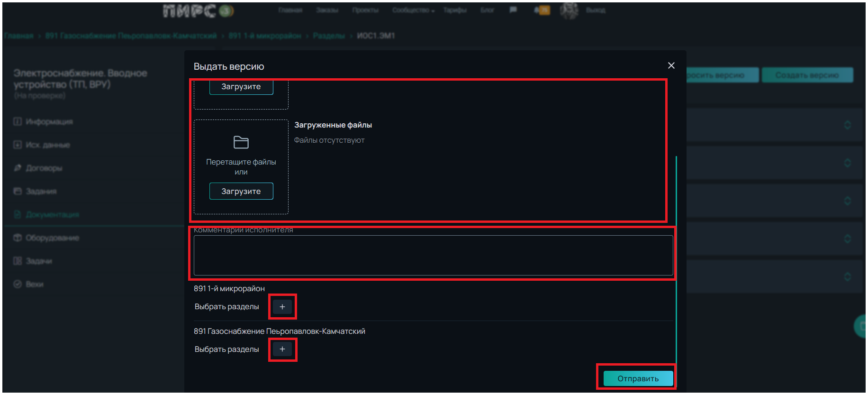Close the Выдать версию dialog
Image resolution: width=868 pixels, height=395 pixels.
point(671,65)
